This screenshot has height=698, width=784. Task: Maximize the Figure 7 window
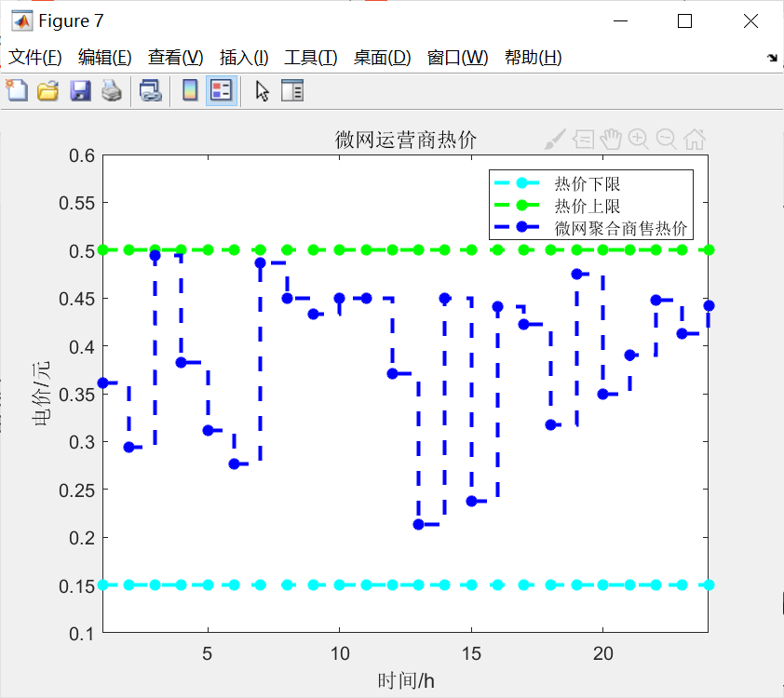684,21
